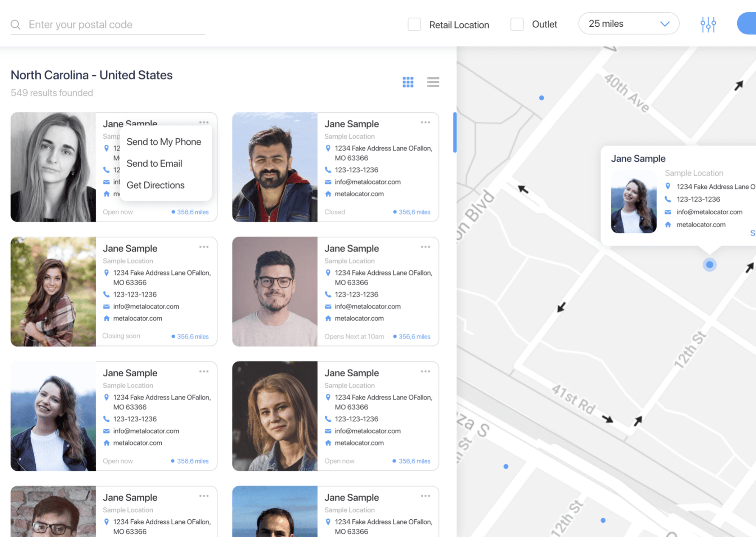Click location pin on Closing soon card

click(x=106, y=273)
